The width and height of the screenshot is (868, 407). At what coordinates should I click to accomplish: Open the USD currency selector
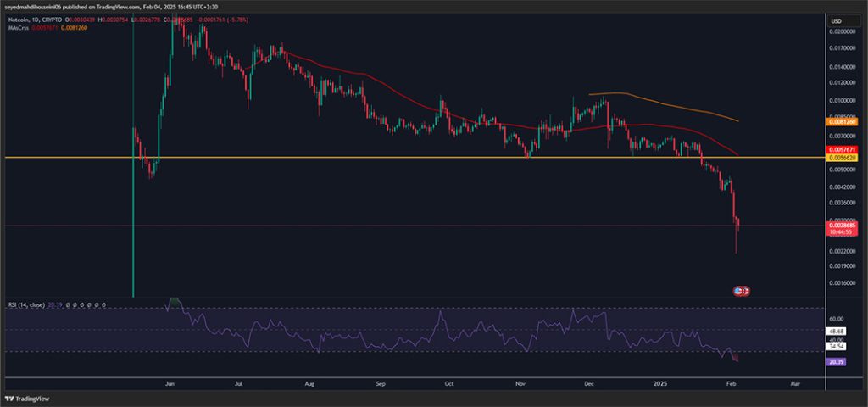[x=835, y=21]
